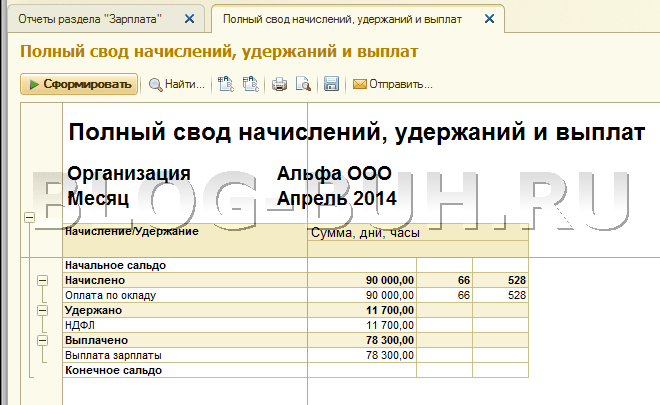Click the bold 11 700,00 Удержано amount

(390, 310)
